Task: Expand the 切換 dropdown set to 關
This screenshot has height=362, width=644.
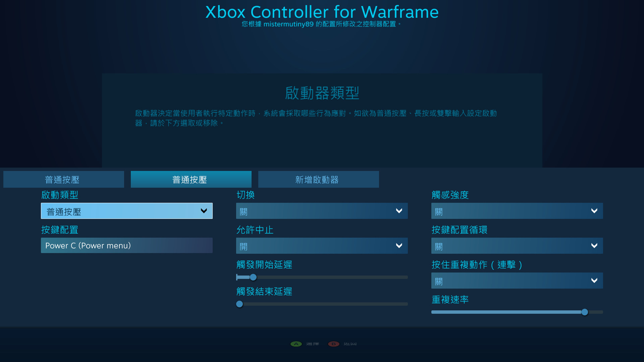Action: 322,211
